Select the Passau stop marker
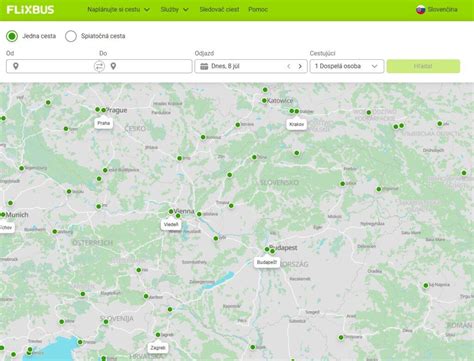This screenshot has width=474, height=361. [x=69, y=191]
